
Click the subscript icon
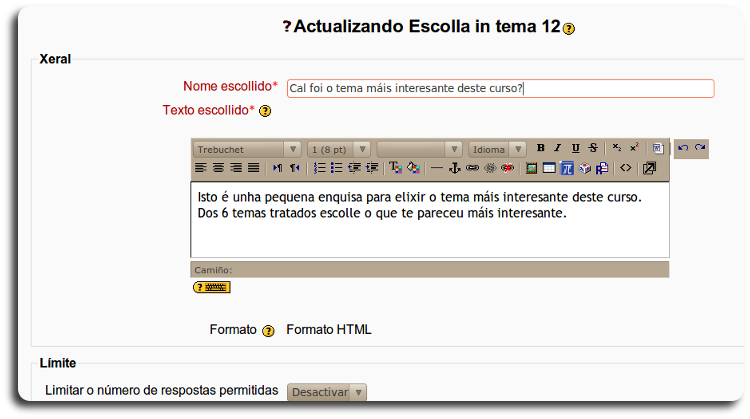(x=617, y=148)
